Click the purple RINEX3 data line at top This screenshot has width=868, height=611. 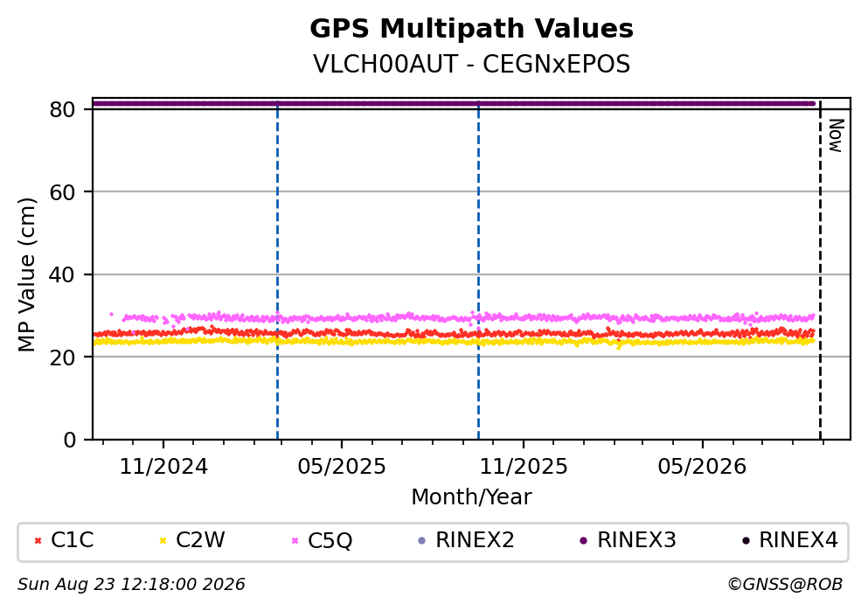[x=454, y=103]
